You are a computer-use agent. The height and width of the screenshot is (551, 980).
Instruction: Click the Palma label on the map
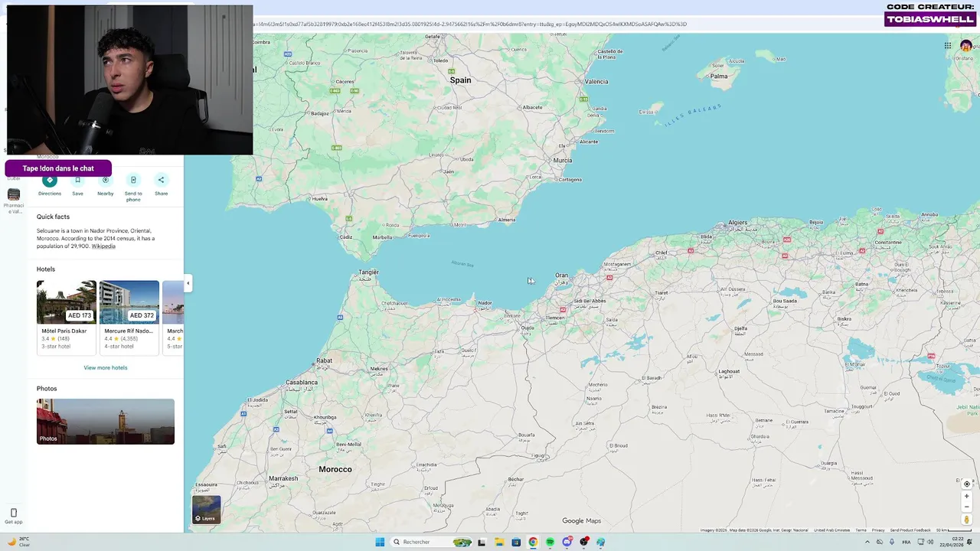pyautogui.click(x=719, y=76)
